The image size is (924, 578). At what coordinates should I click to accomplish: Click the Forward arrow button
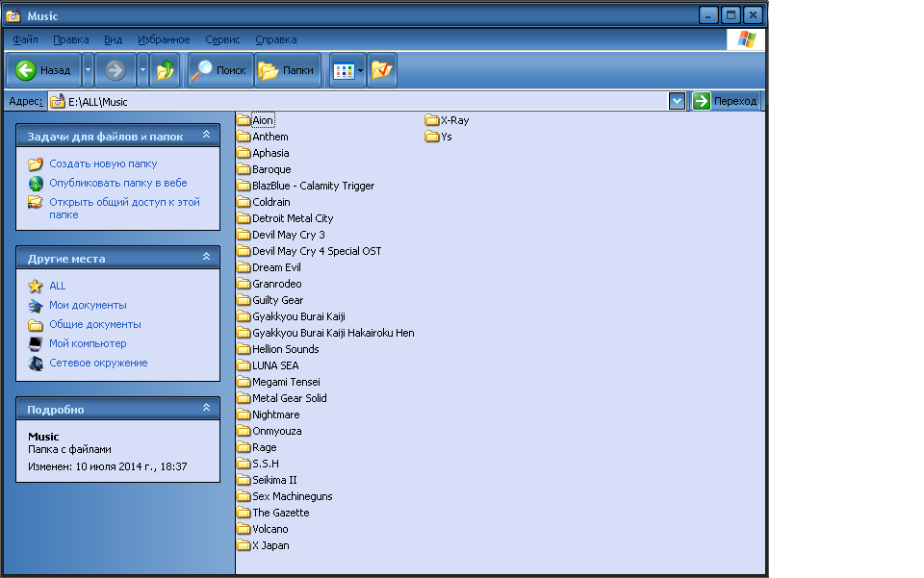(115, 70)
